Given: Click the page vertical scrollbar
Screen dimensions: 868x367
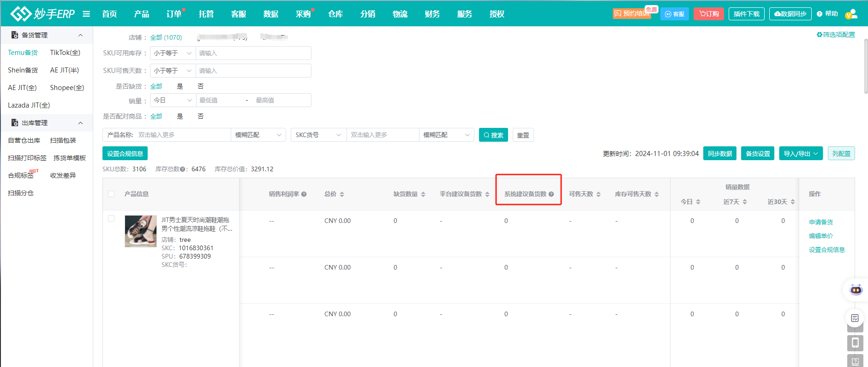Looking at the screenshot, I should [866, 66].
